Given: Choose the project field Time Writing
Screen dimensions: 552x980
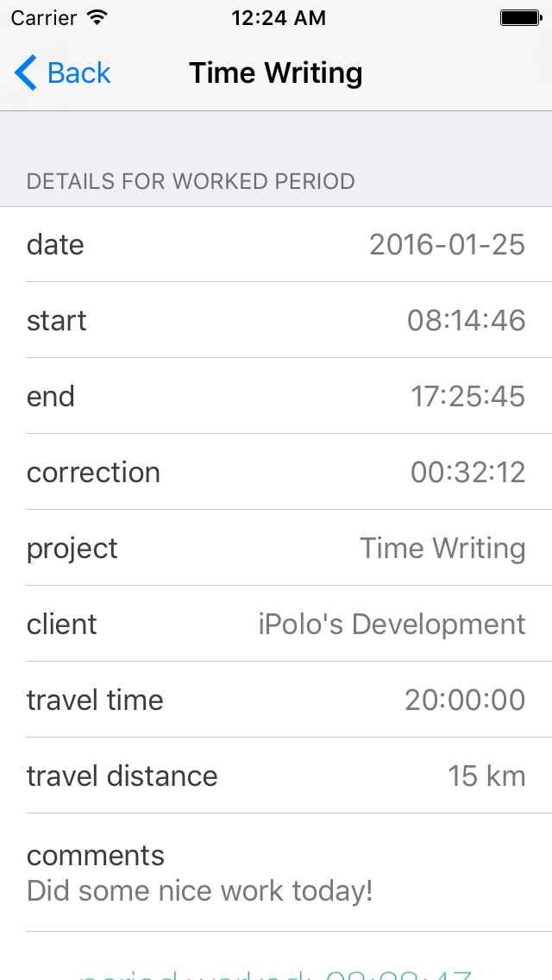Looking at the screenshot, I should coord(442,549).
